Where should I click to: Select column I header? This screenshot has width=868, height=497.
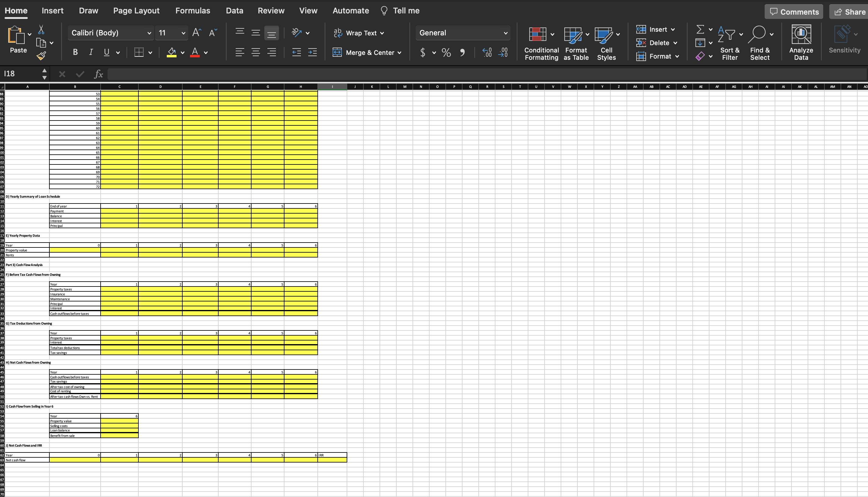(x=332, y=87)
